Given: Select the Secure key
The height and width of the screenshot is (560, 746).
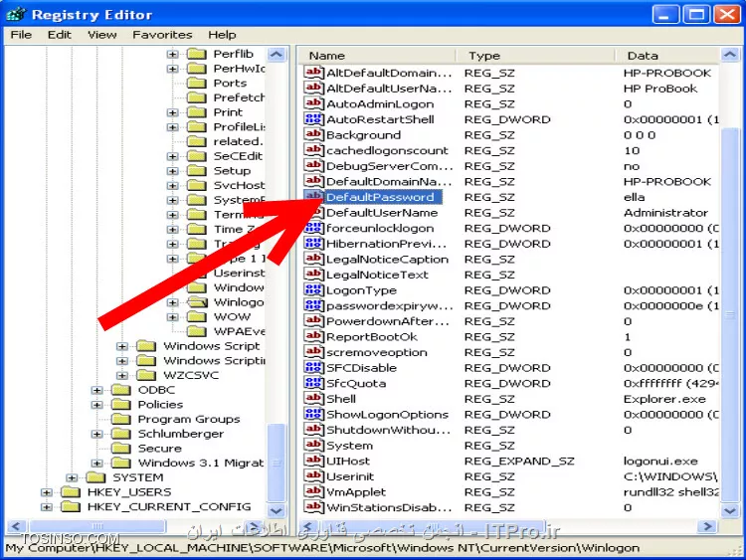Looking at the screenshot, I should click(x=159, y=449).
